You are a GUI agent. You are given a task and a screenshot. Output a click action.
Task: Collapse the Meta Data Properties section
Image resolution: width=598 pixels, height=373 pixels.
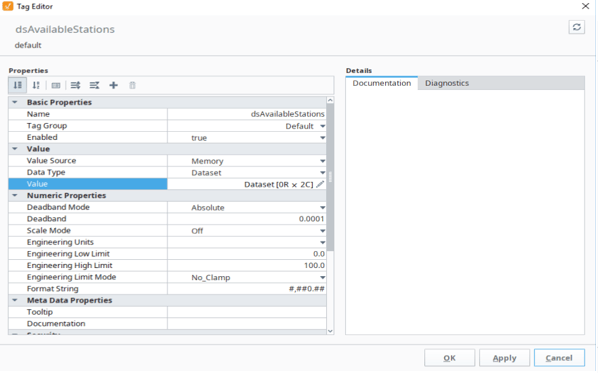pos(15,300)
